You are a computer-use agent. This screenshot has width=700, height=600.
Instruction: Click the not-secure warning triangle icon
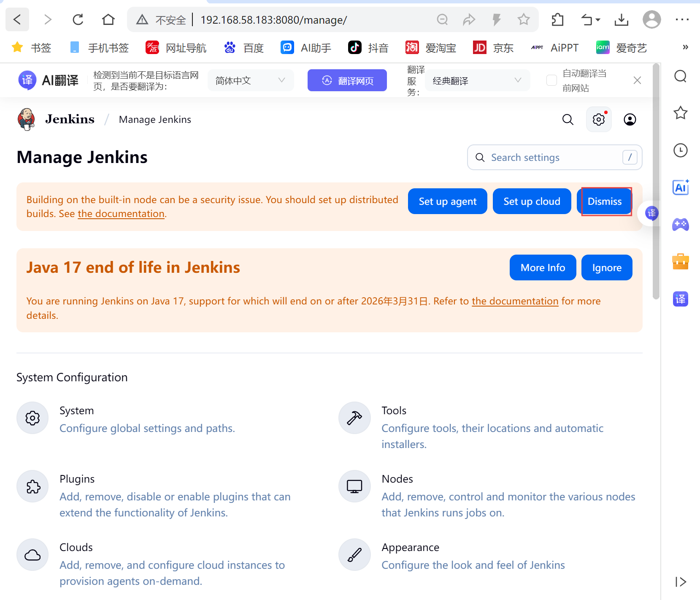[142, 20]
